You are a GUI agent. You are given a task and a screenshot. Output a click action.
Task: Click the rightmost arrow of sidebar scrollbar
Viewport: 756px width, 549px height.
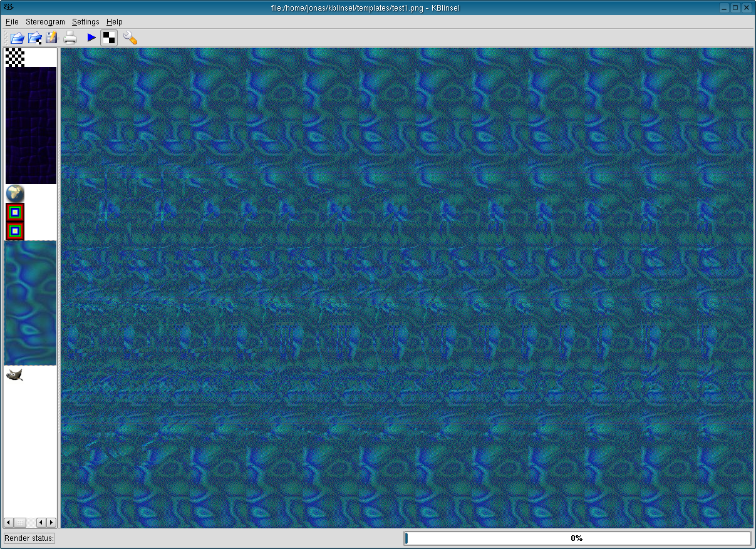51,522
